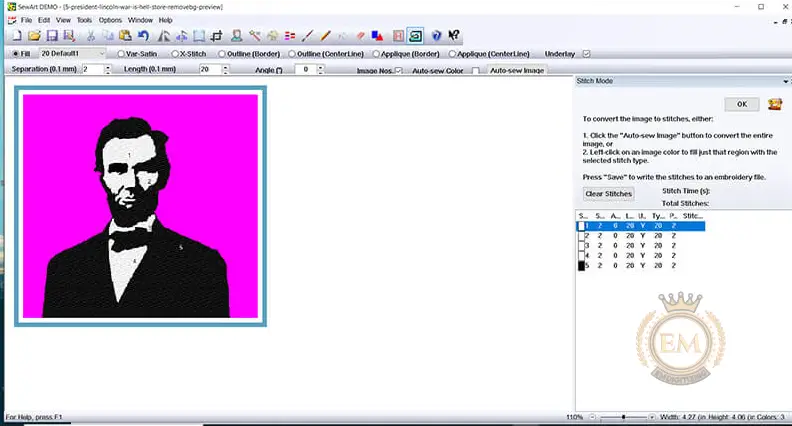Image resolution: width=792 pixels, height=426 pixels.
Task: Select the red line pencil tool
Action: pyautogui.click(x=308, y=36)
